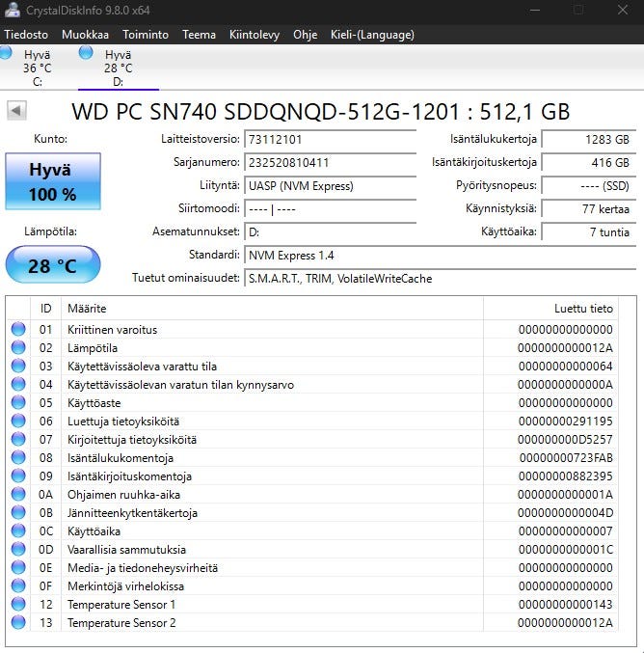Click the previous disk arrow button
The image size is (644, 653).
(16, 111)
